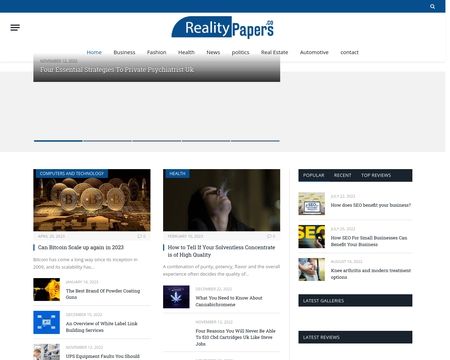Click the White Label Link Building thumbnail
Viewport: 450px width, 360px height.
[47, 322]
